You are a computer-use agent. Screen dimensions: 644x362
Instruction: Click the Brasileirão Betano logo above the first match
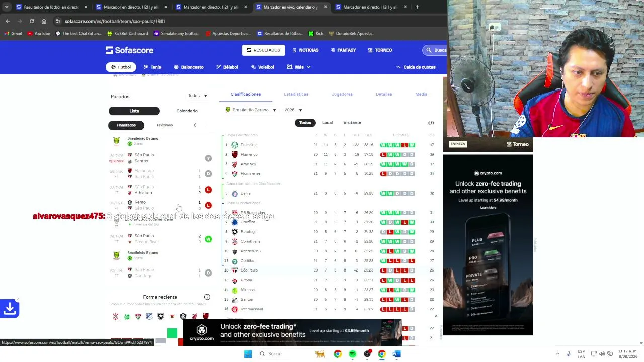117,141
